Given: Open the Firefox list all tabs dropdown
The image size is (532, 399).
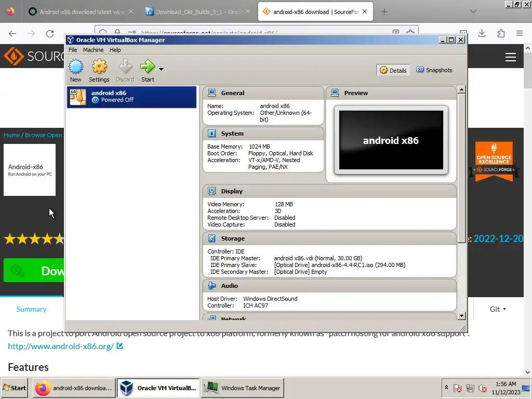Looking at the screenshot, I should [x=473, y=11].
